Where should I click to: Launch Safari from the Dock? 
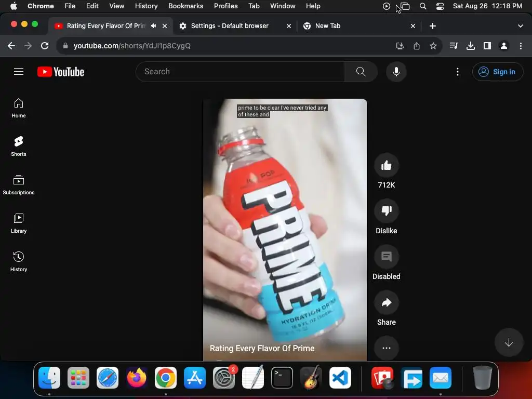coord(108,378)
